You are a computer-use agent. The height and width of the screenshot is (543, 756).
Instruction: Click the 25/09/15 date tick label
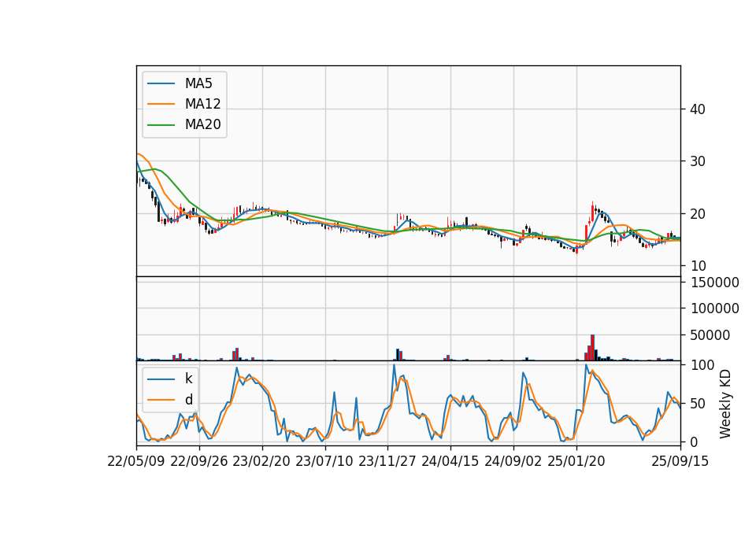pyautogui.click(x=680, y=461)
